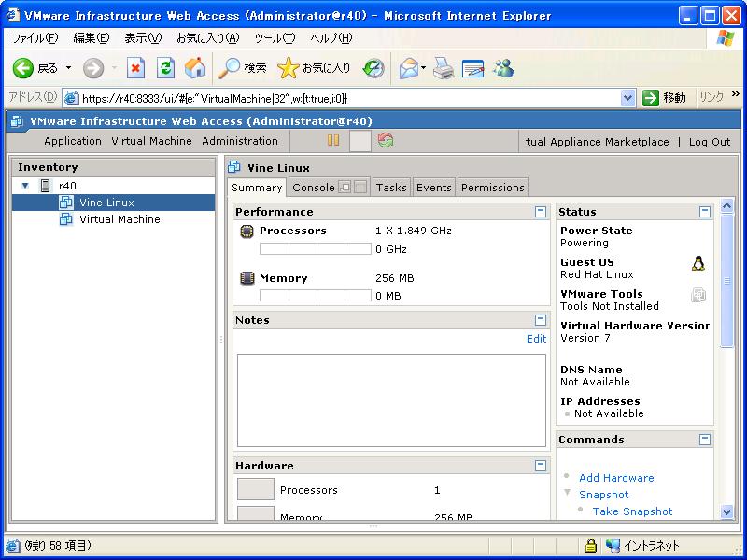Viewport: 747px width, 560px height.
Task: Collapse the r40 inventory tree node
Action: (x=26, y=186)
